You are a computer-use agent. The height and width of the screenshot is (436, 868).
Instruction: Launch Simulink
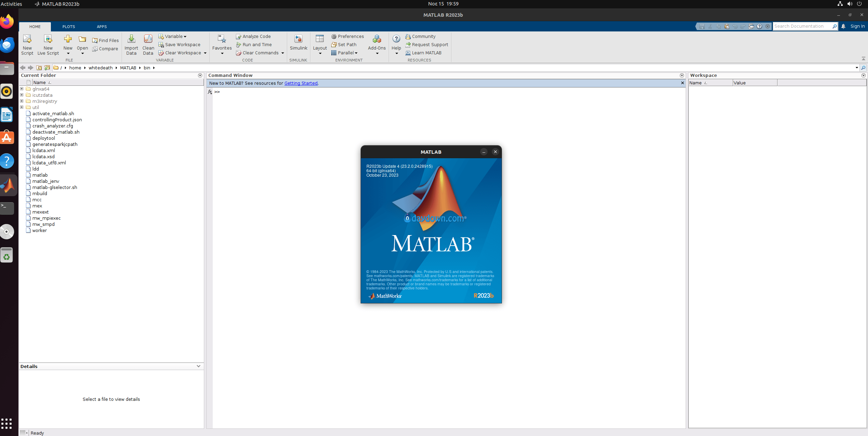[298, 42]
